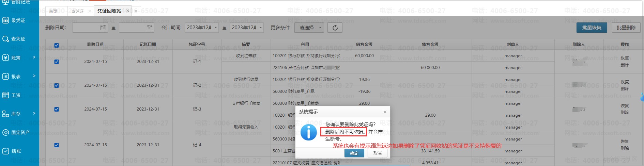The height and width of the screenshot is (166, 644).
Task: Click the 记-3 voucher number cell
Action: [x=197, y=109]
